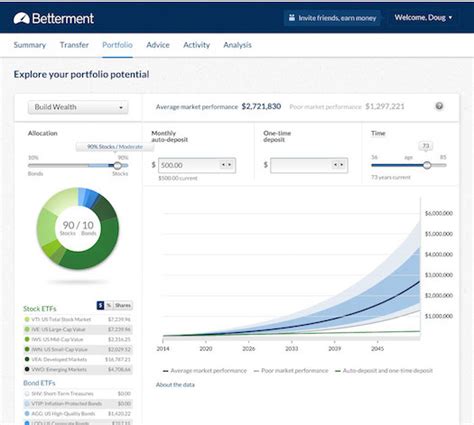Click the SHV Short-Term Treasuries dot

pyautogui.click(x=27, y=394)
